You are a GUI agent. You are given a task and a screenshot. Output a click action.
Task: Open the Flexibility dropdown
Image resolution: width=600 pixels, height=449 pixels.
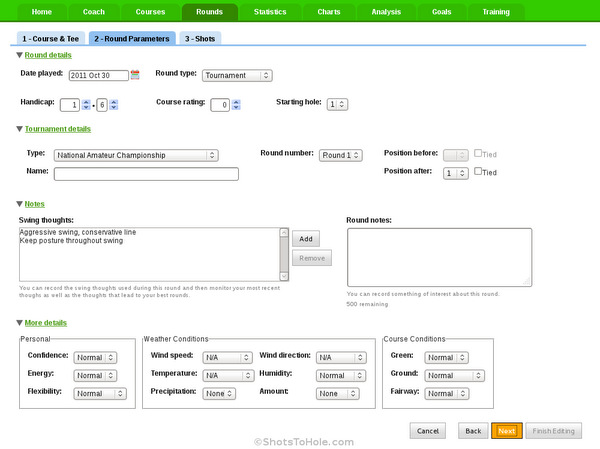click(100, 393)
